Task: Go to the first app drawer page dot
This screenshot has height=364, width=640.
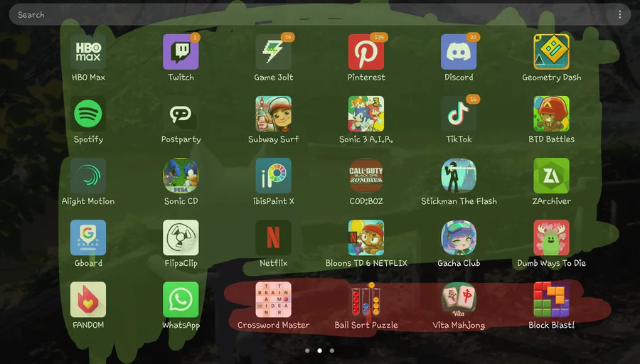Action: coord(307,350)
